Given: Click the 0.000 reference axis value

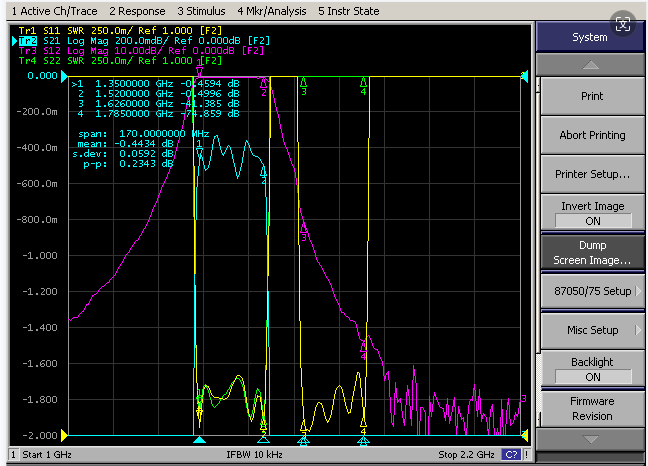Looking at the screenshot, I should point(42,76).
